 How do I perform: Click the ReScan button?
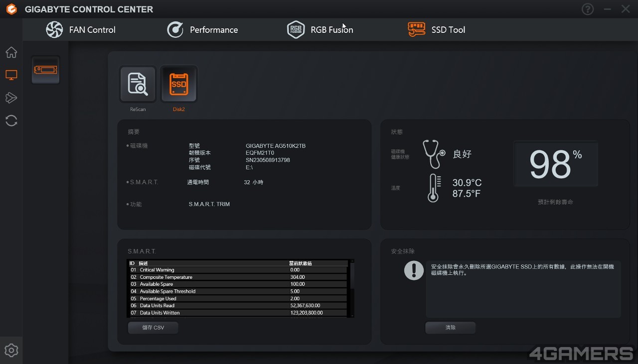(138, 85)
